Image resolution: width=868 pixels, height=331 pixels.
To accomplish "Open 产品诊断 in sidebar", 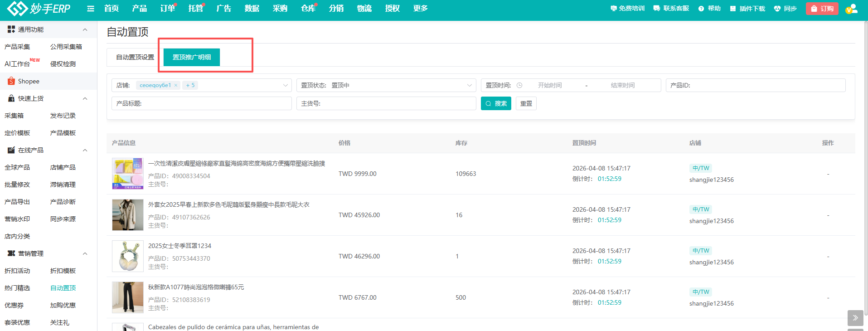I will click(63, 202).
